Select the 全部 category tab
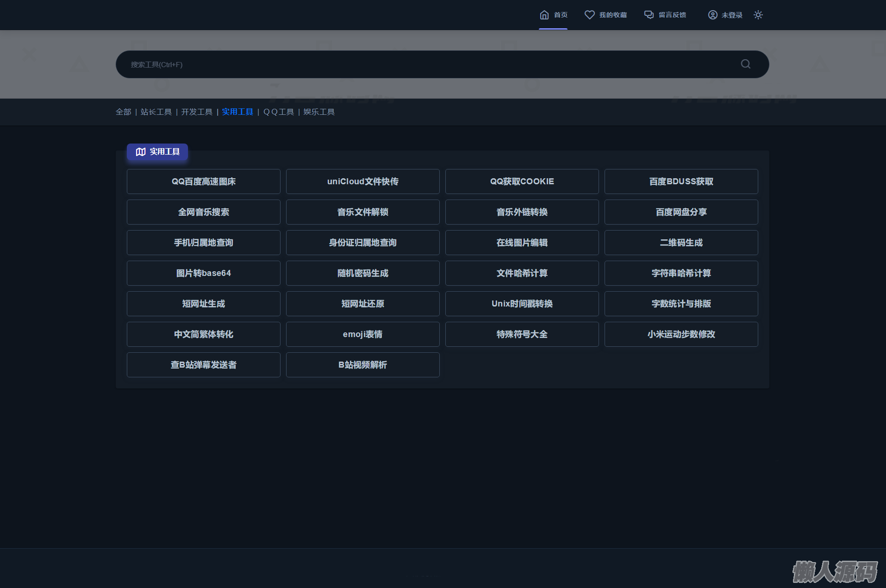This screenshot has width=886, height=588. tap(123, 112)
